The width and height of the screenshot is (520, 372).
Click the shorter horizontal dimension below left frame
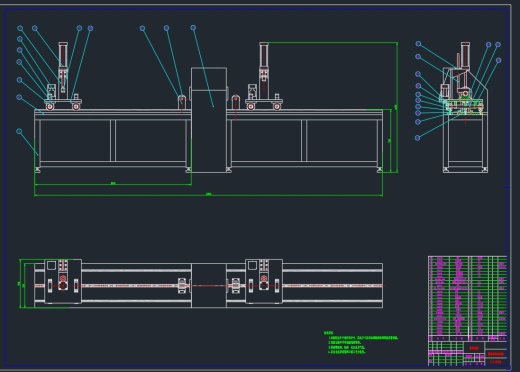click(113, 184)
